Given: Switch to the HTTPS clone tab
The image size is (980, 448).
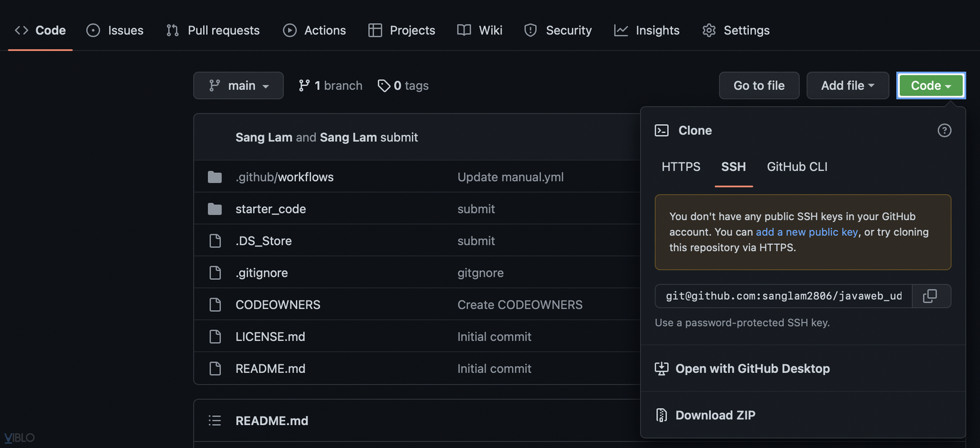Looking at the screenshot, I should point(681,167).
